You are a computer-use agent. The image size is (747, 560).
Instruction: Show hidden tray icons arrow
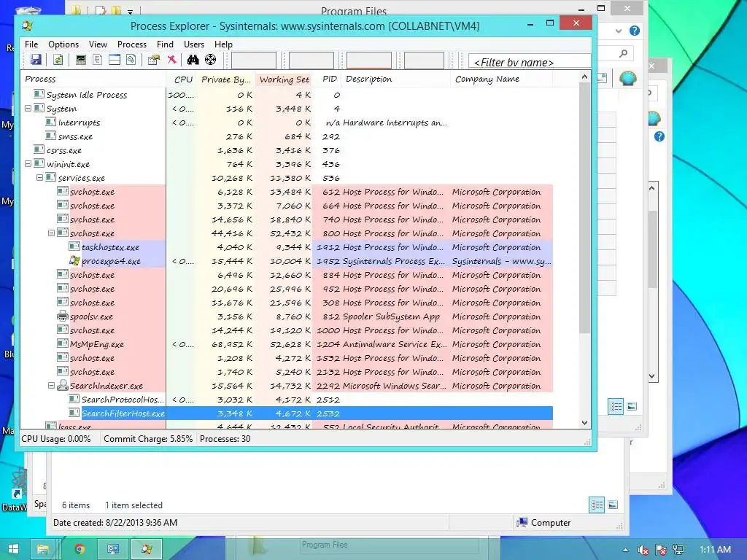625,550
